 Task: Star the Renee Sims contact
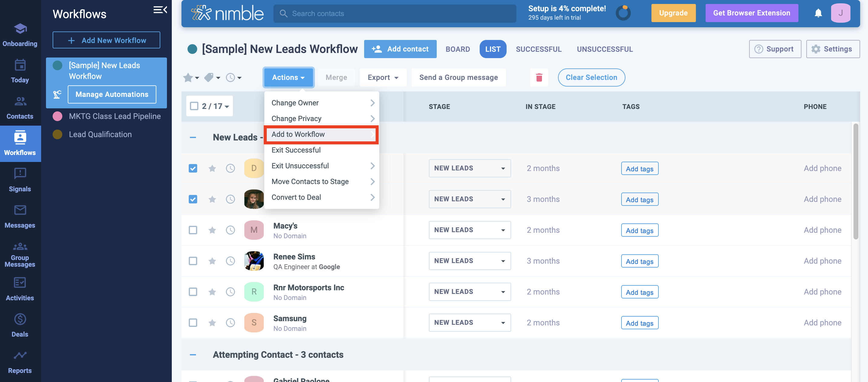[212, 261]
